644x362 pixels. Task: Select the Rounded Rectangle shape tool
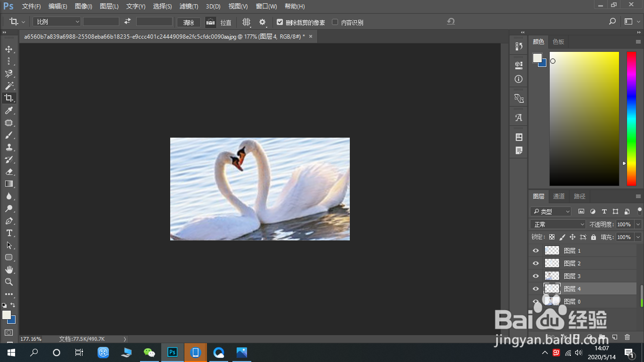(x=8, y=257)
